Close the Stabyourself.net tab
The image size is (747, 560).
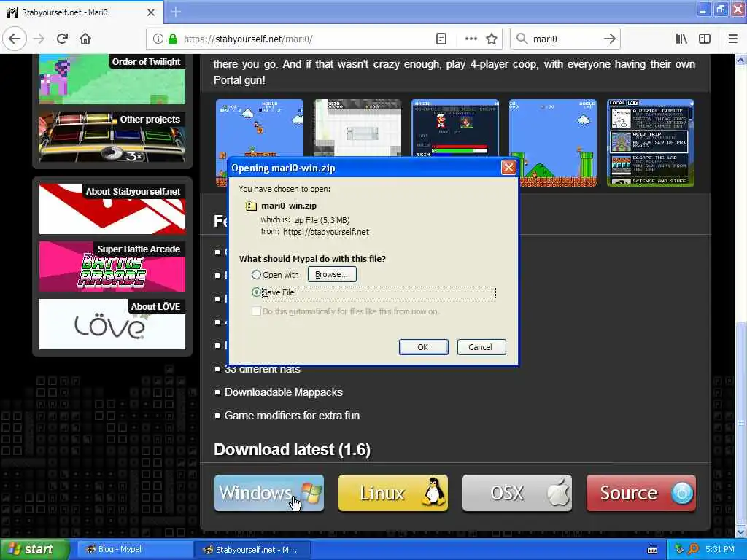coord(150,12)
